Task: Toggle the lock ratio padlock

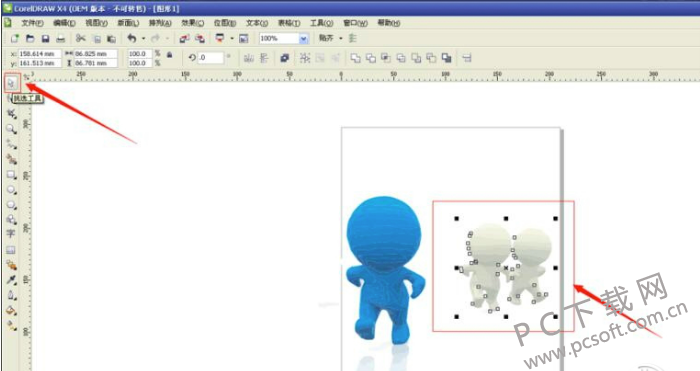Action: point(170,55)
